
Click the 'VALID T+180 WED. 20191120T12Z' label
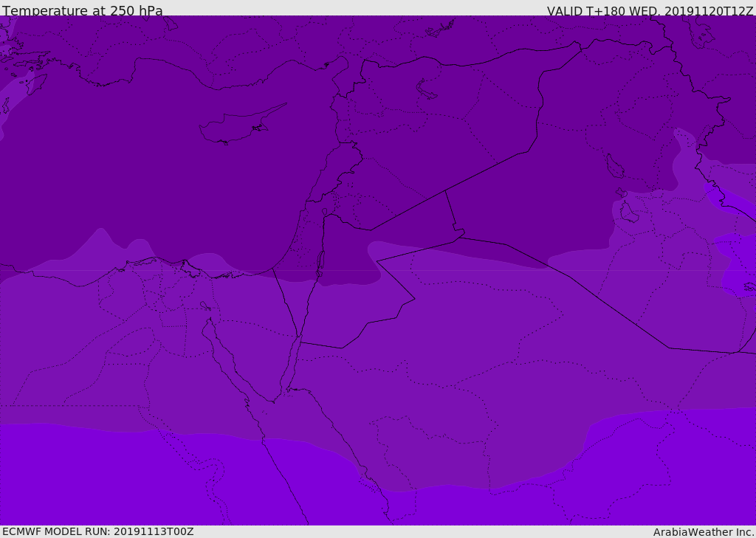tap(650, 11)
